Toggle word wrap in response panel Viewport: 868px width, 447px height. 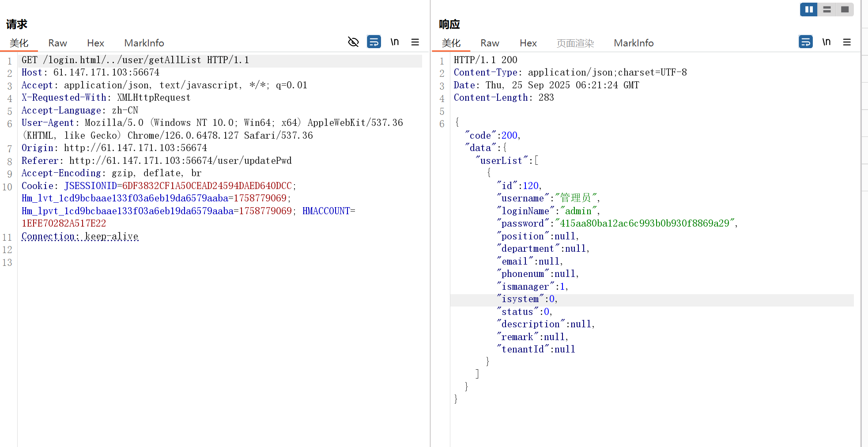click(x=806, y=42)
